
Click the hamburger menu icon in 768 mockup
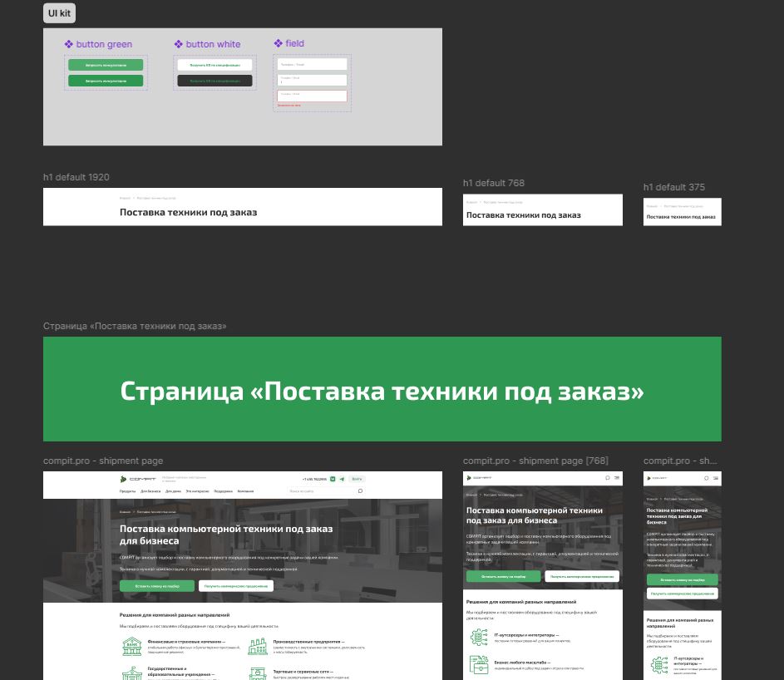coord(617,478)
